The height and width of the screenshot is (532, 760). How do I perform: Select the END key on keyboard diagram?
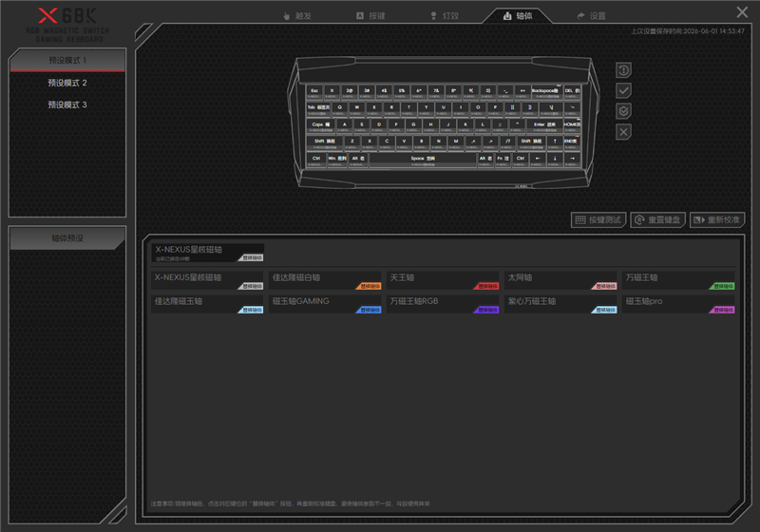(572, 143)
